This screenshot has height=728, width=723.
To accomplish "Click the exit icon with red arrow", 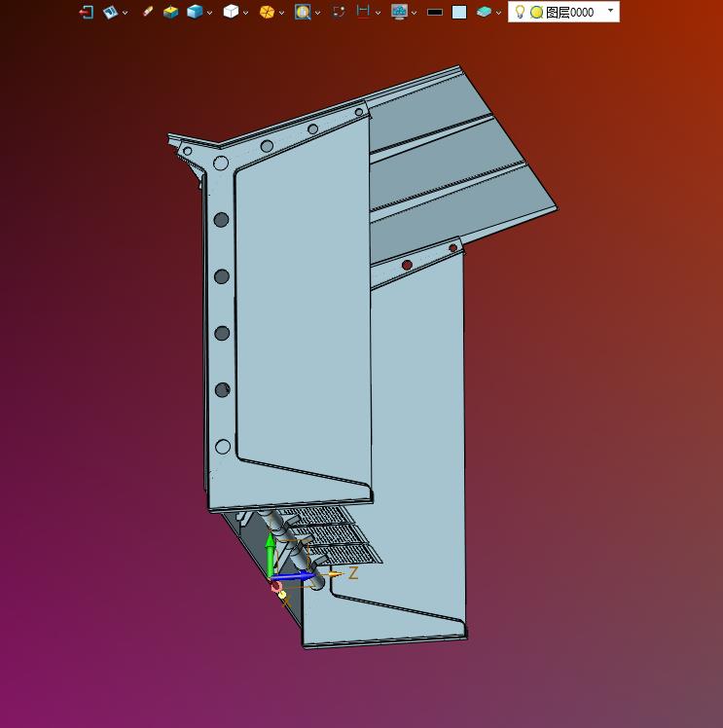I will click(x=87, y=12).
